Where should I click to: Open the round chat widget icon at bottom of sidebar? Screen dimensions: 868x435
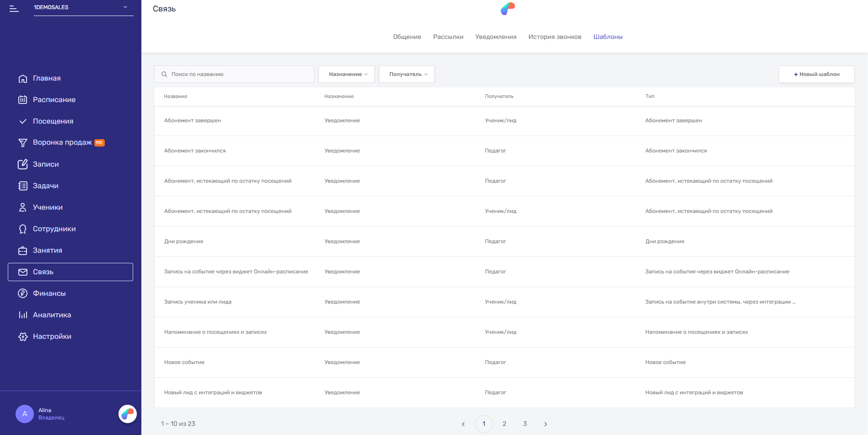pos(128,414)
